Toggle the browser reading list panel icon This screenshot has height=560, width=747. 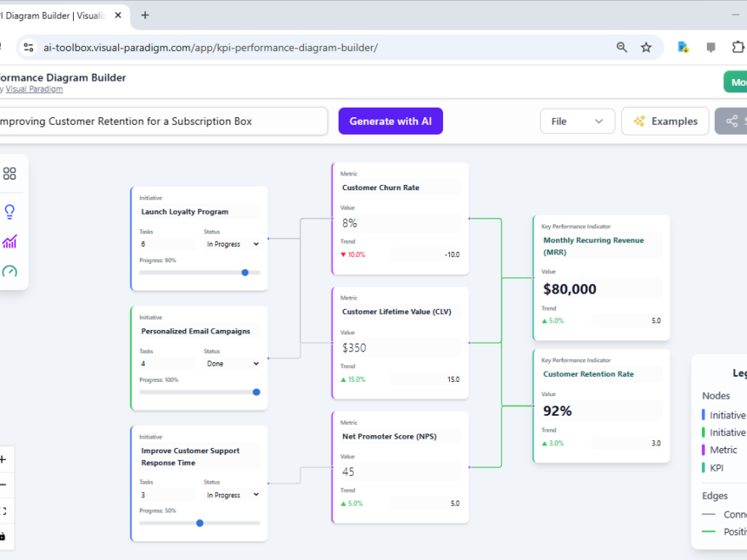pos(710,48)
